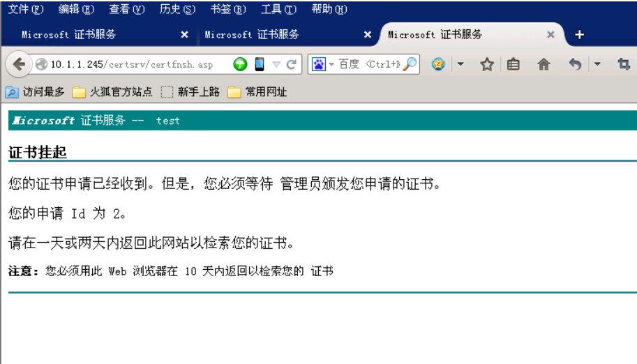
Task: Click the 证书挂起 heading
Action: pyautogui.click(x=38, y=152)
